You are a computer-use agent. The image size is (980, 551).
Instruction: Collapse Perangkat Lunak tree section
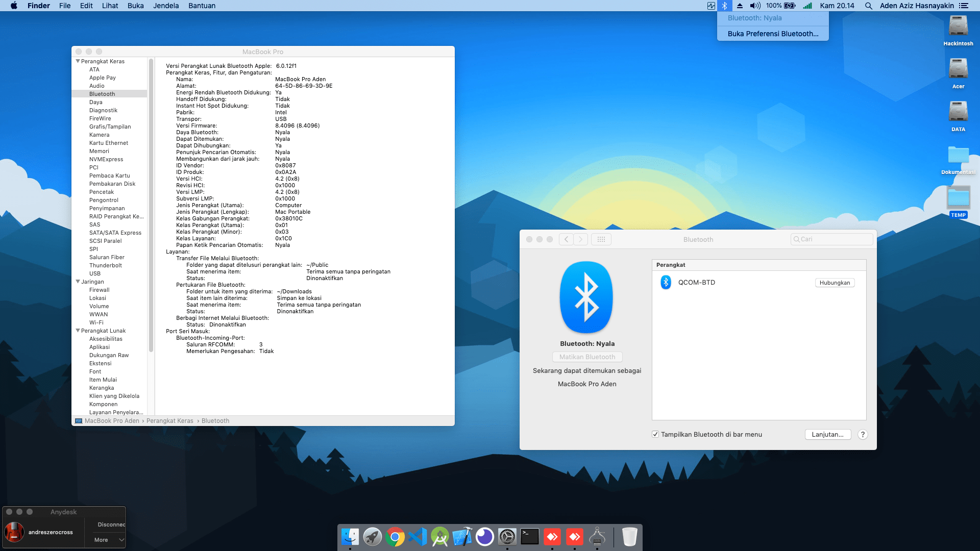click(78, 331)
